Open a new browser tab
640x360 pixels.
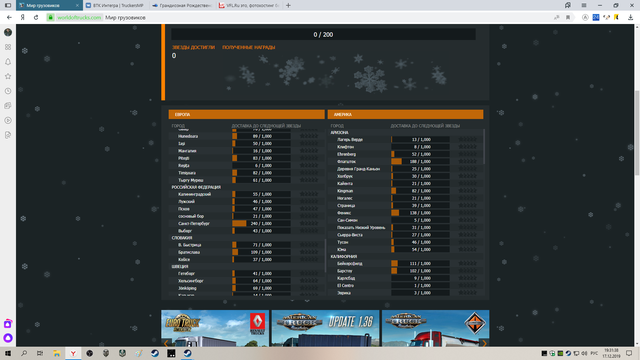point(288,5)
